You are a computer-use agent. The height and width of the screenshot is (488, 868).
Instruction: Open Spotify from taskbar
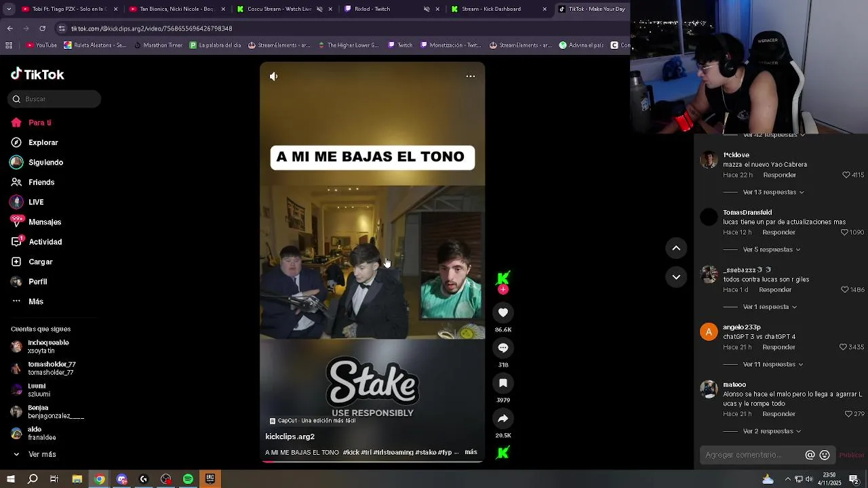click(x=188, y=479)
